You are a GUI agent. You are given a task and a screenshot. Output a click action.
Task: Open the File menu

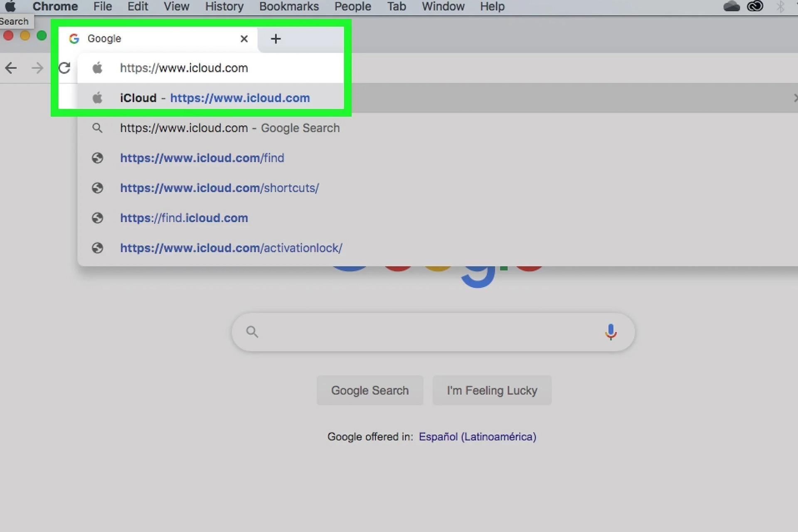coord(103,7)
